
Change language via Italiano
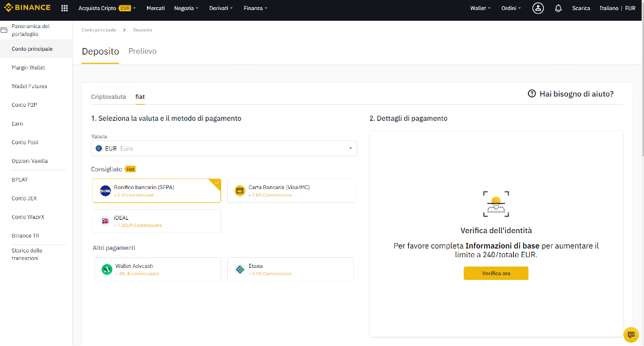point(609,8)
